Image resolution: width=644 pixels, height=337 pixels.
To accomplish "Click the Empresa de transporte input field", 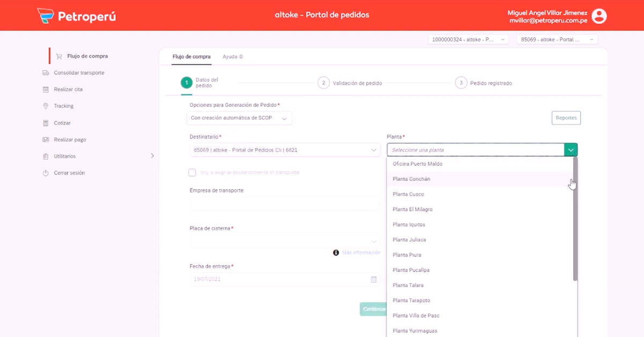I will (x=284, y=203).
